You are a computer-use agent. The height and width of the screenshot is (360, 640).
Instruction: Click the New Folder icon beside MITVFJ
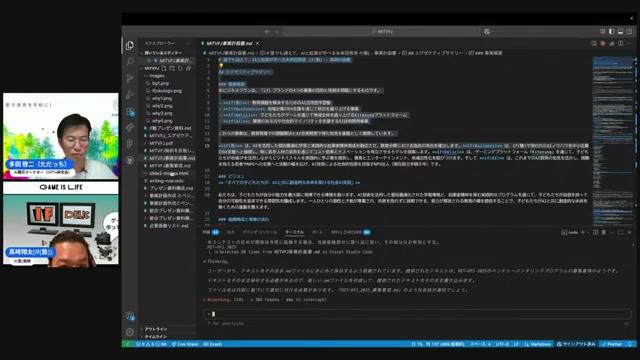tap(172, 68)
